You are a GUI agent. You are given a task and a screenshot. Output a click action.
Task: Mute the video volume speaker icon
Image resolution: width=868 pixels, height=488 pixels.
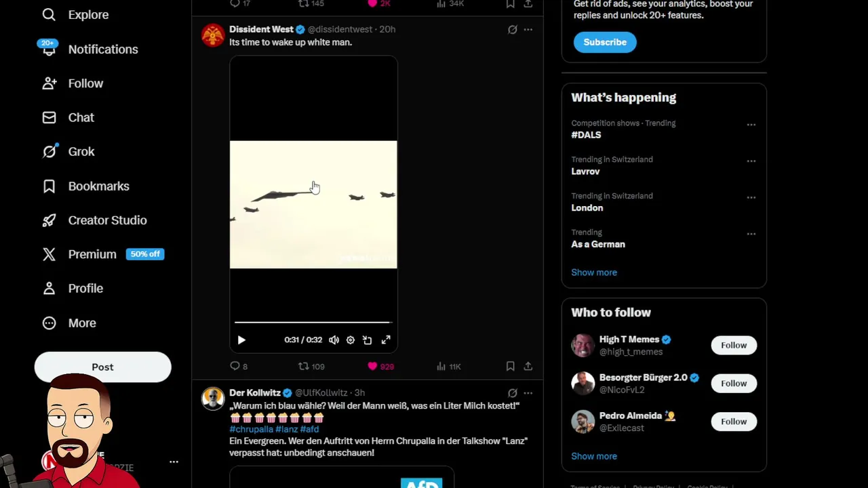point(334,340)
